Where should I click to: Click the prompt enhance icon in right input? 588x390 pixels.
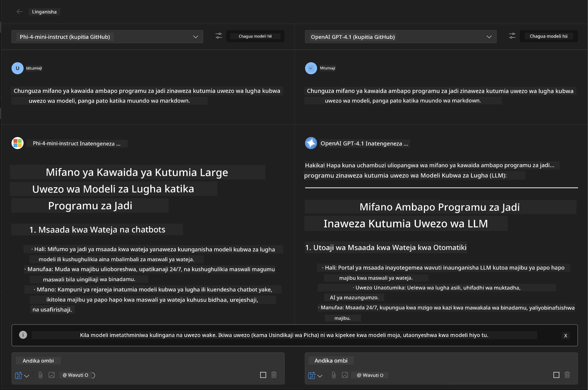[312, 375]
